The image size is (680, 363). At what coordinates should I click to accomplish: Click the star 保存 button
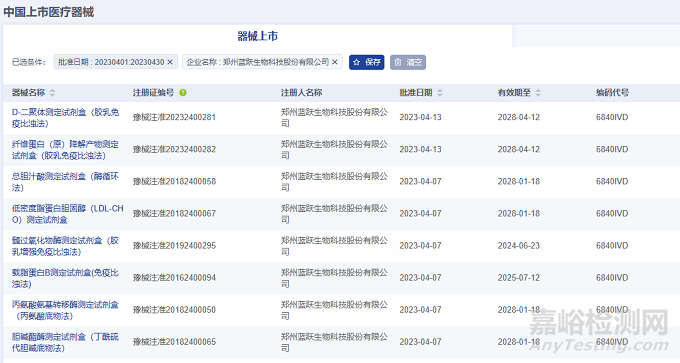point(366,62)
